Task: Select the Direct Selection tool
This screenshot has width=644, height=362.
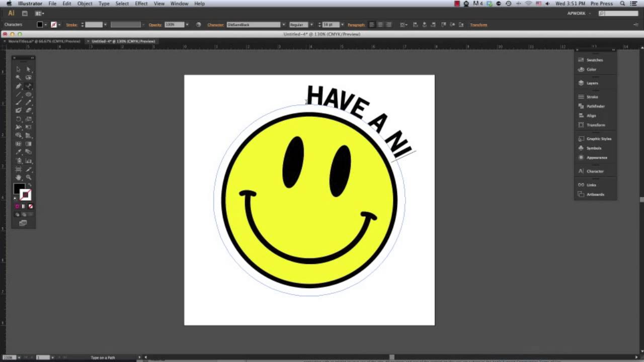Action: click(x=28, y=69)
